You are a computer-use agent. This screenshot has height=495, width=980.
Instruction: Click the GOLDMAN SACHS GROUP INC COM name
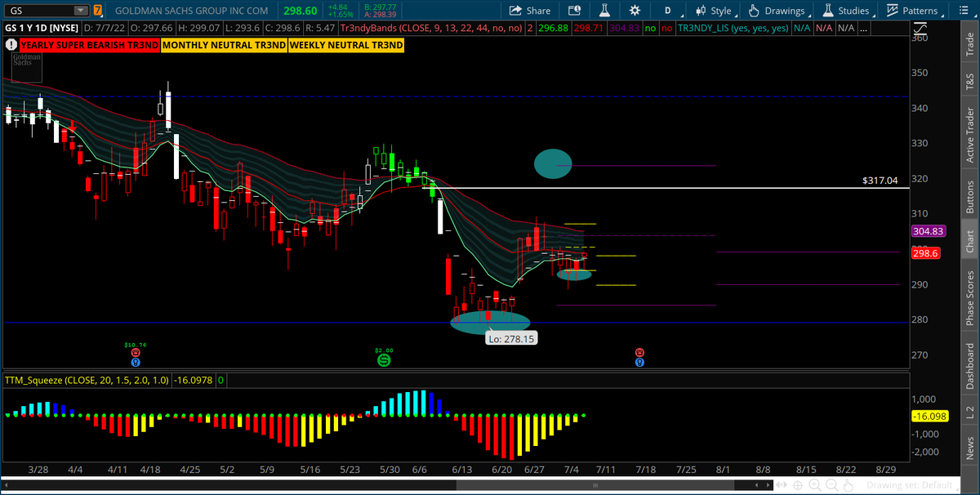(191, 11)
